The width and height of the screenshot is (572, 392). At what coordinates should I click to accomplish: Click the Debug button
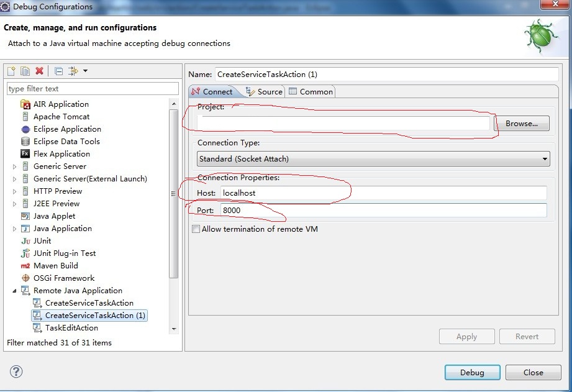point(472,372)
